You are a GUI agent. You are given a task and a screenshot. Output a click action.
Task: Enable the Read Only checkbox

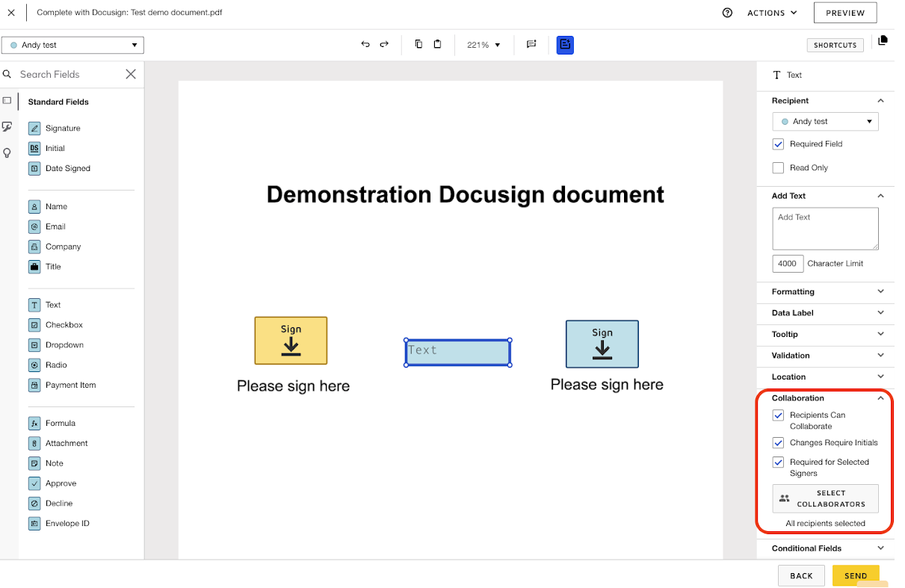click(x=778, y=168)
